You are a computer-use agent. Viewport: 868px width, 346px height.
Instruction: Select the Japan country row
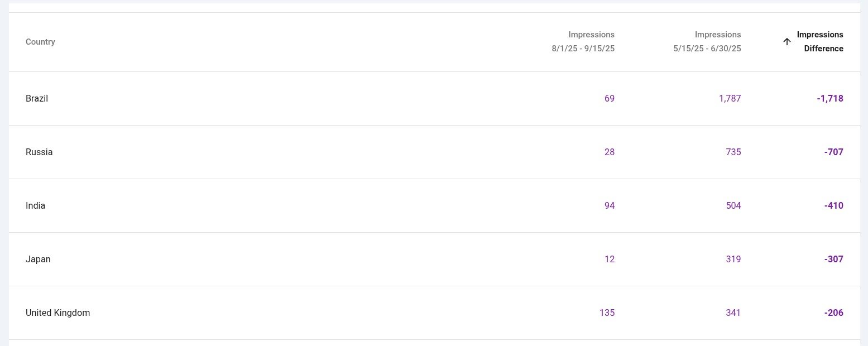tap(38, 259)
